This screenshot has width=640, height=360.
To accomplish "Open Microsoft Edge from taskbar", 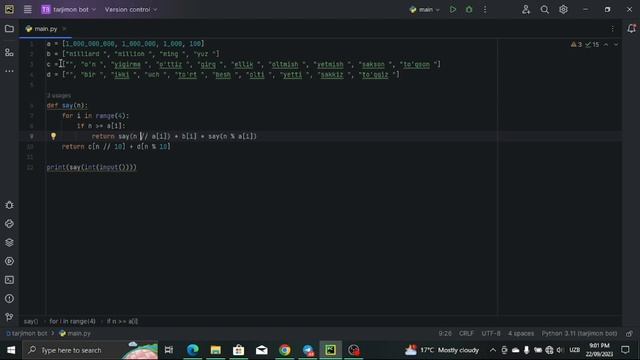I will (193, 350).
